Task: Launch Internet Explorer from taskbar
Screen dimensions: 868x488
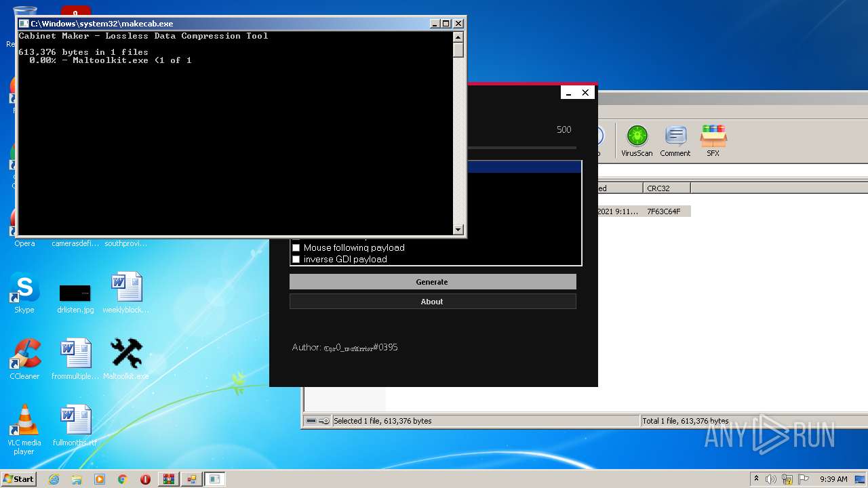Action: (54, 479)
